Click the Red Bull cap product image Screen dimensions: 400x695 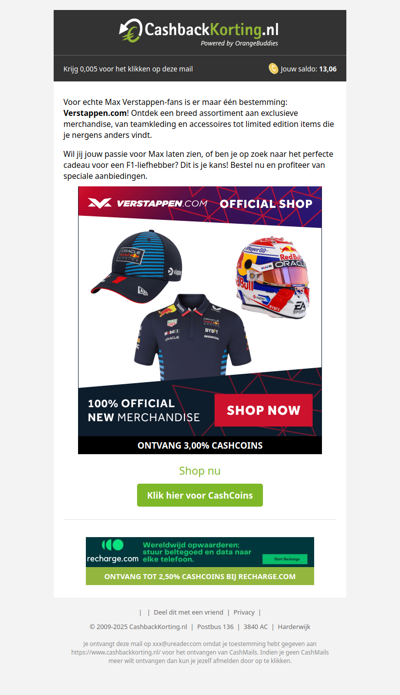(x=136, y=264)
